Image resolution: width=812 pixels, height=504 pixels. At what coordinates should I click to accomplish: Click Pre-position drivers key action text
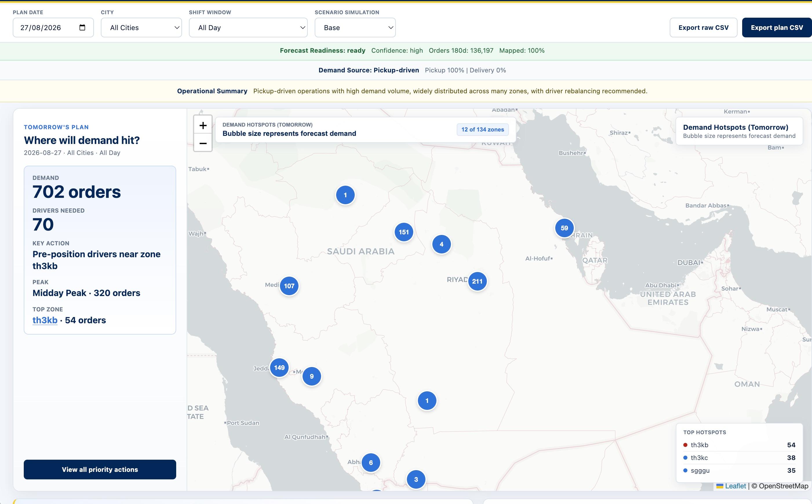tap(97, 260)
